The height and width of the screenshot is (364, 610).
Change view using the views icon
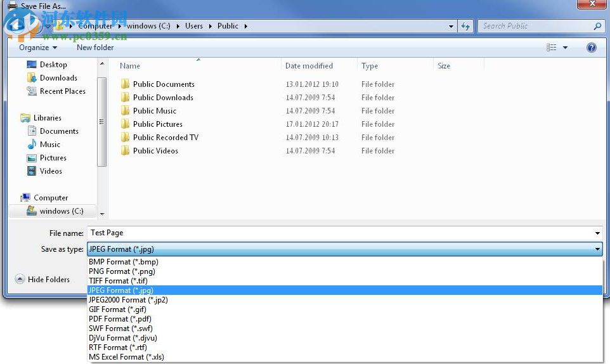coord(551,48)
